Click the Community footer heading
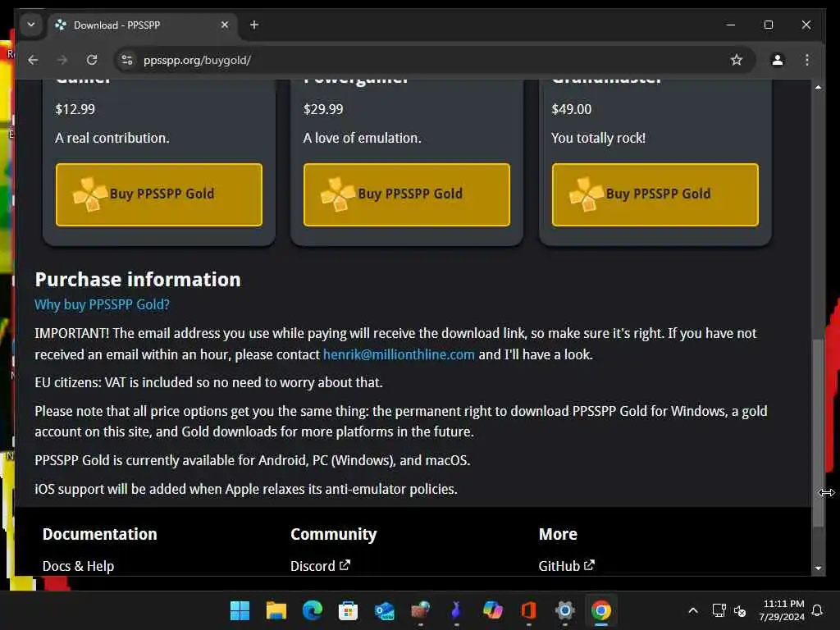The height and width of the screenshot is (630, 840). (x=334, y=534)
